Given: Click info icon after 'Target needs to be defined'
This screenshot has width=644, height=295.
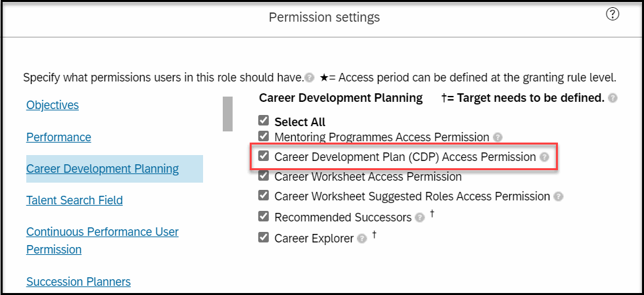Looking at the screenshot, I should pyautogui.click(x=612, y=98).
